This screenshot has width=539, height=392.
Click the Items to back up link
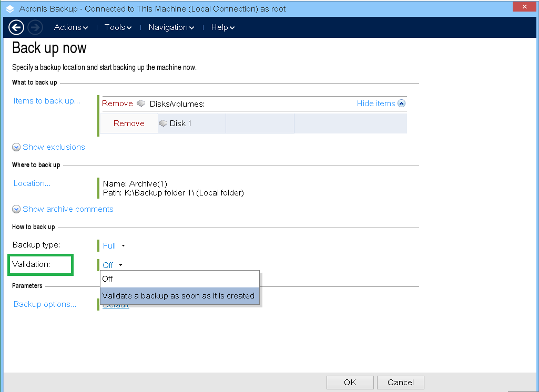click(x=47, y=101)
